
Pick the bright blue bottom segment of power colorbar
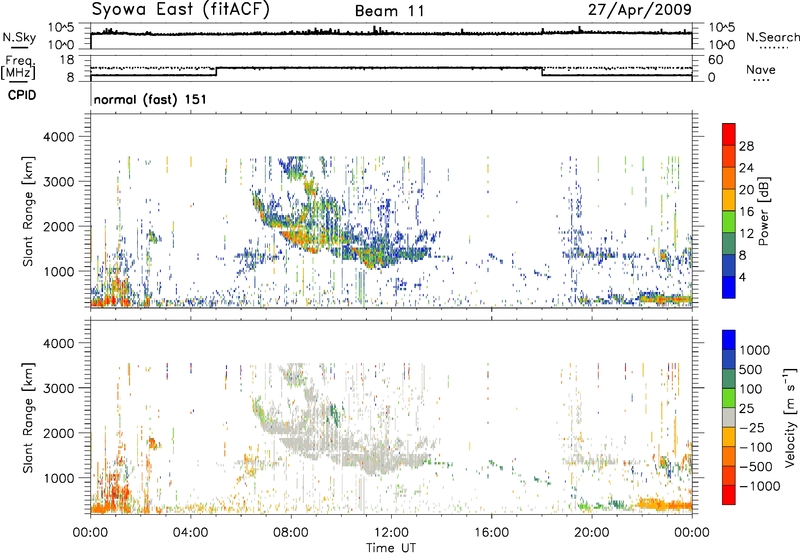(729, 287)
